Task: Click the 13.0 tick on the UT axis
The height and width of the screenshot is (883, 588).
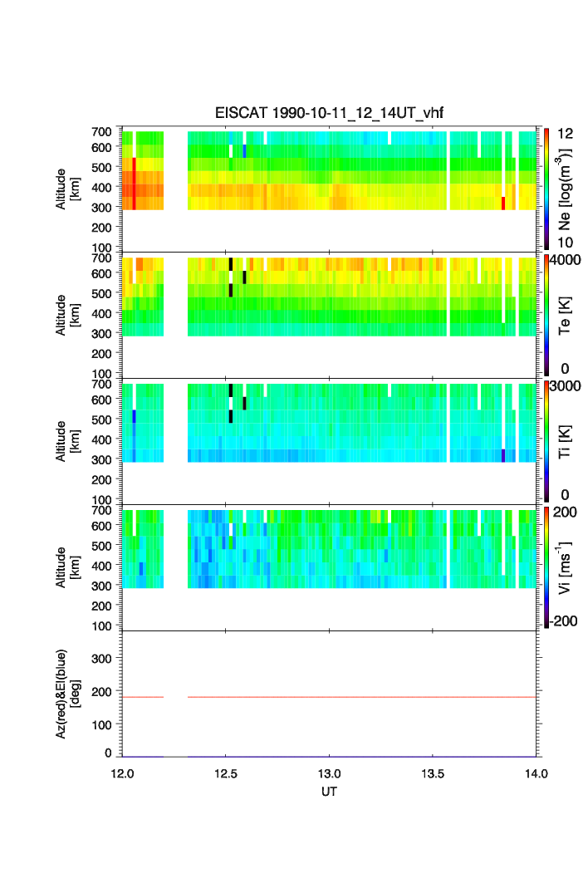Action: point(329,773)
